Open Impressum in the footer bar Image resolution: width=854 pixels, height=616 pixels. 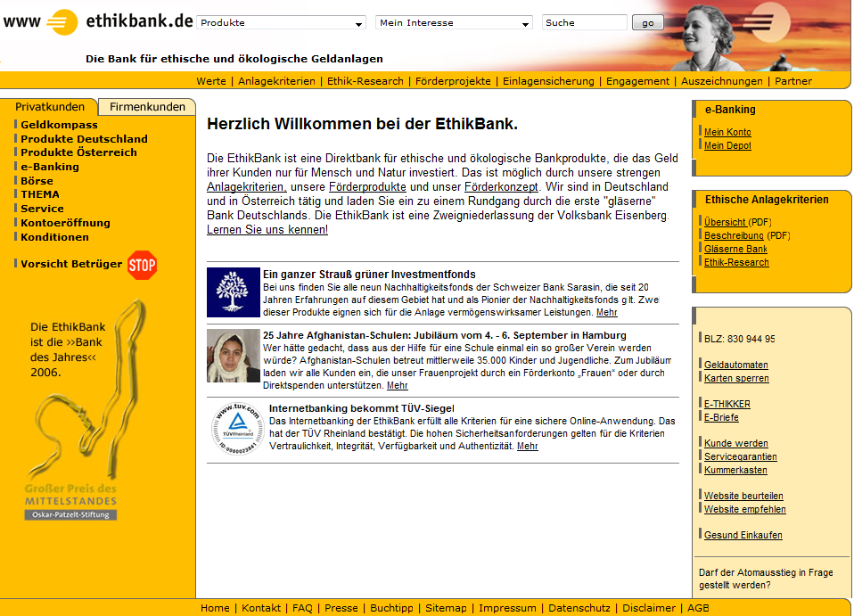click(x=507, y=608)
